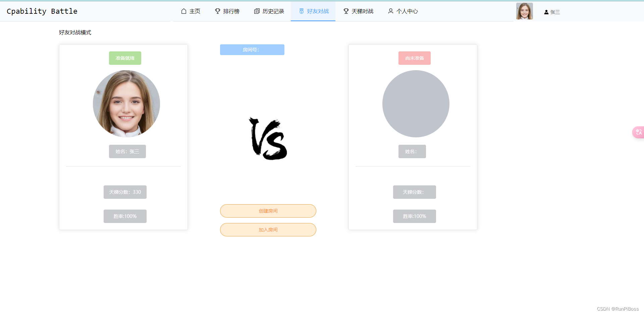Open the 天梯对战 ladder battle menu item

pyautogui.click(x=358, y=11)
